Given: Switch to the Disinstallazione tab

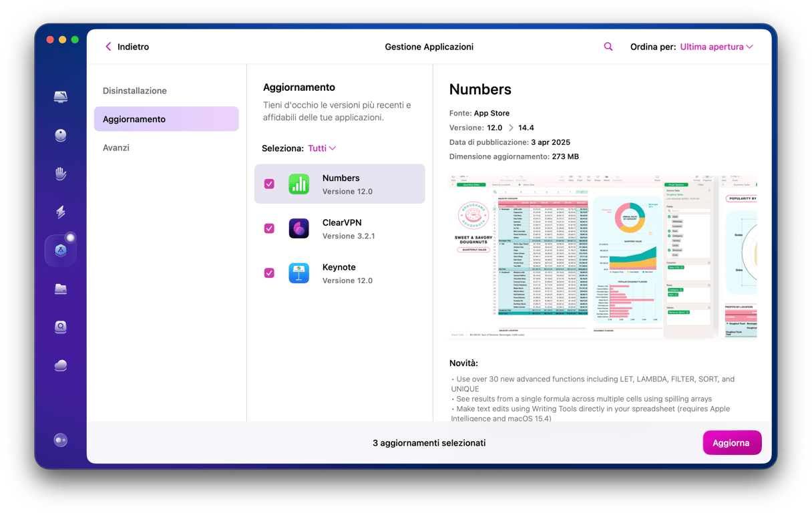Looking at the screenshot, I should tap(135, 91).
